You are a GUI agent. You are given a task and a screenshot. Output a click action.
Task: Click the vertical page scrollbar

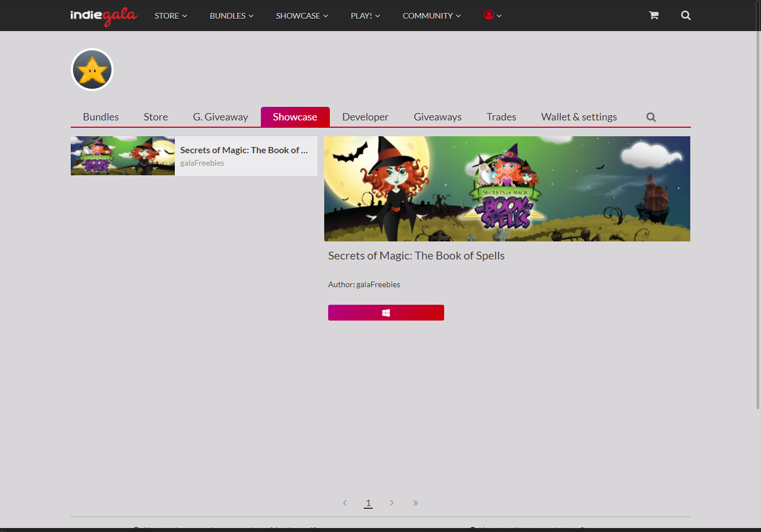click(758, 205)
